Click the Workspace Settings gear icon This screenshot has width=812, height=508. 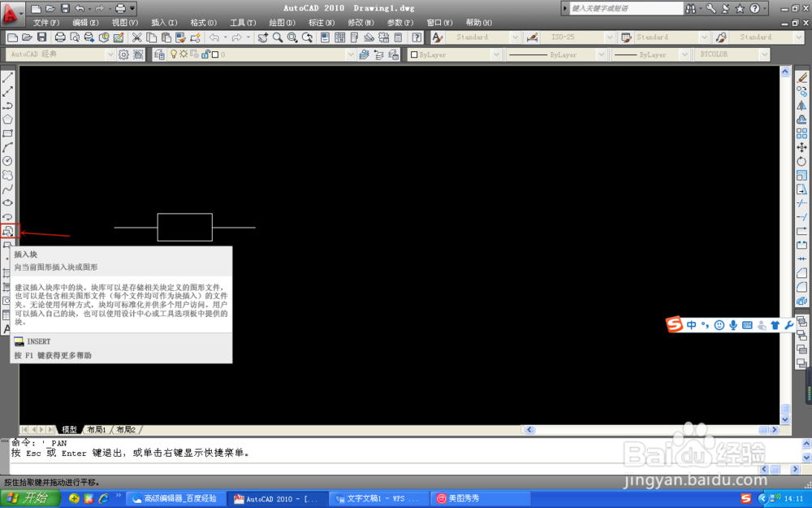pos(123,54)
